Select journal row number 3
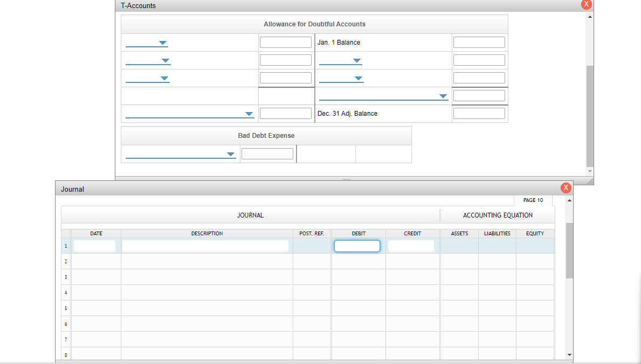The width and height of the screenshot is (641, 364). (66, 277)
